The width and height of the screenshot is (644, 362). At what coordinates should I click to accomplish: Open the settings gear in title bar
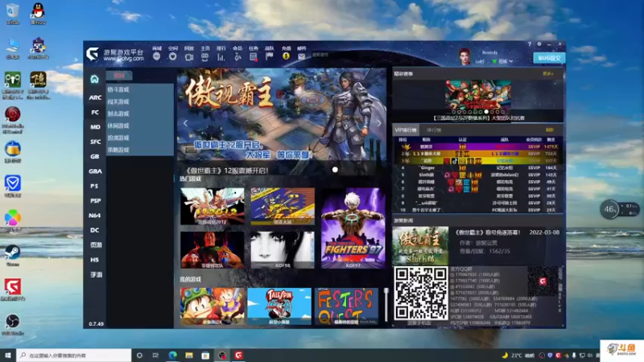tap(539, 44)
